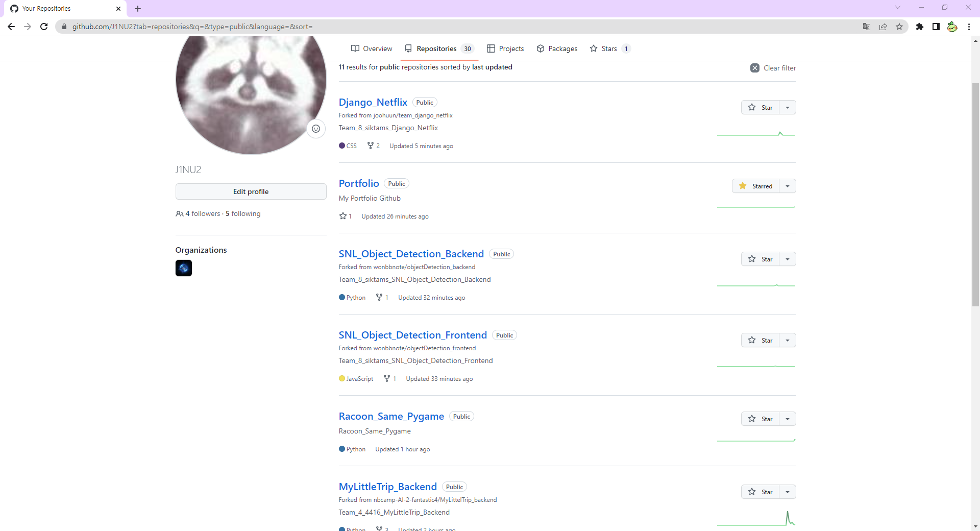980x531 pixels.
Task: Open the MyLittleTrip_Backend repository
Action: [388, 487]
